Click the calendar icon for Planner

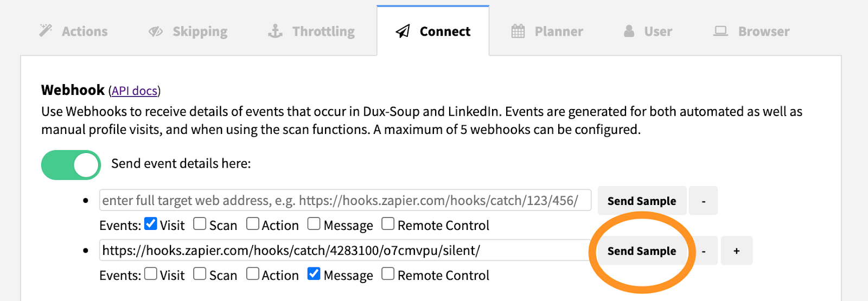point(518,31)
